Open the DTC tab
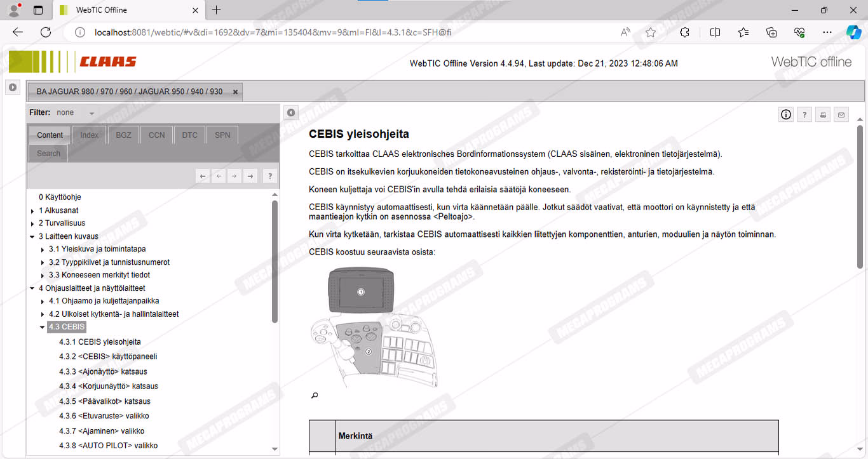The width and height of the screenshot is (868, 459). pos(189,135)
